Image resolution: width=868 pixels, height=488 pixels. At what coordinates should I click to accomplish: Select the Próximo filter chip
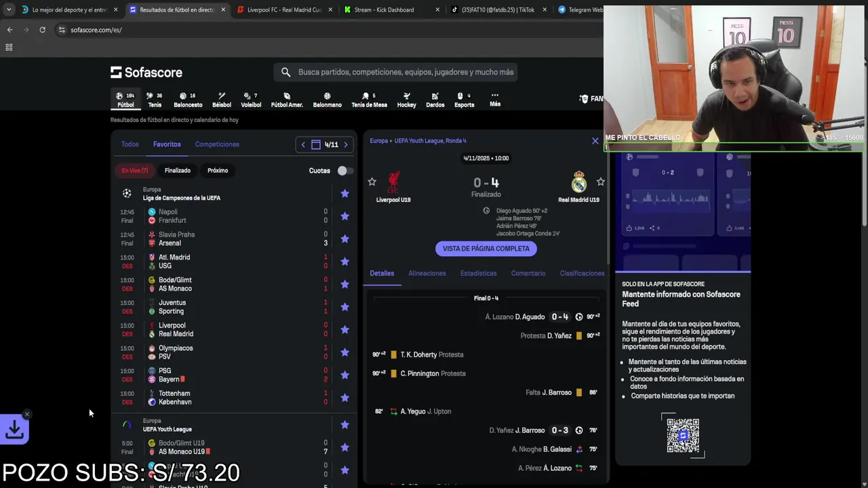pyautogui.click(x=218, y=171)
